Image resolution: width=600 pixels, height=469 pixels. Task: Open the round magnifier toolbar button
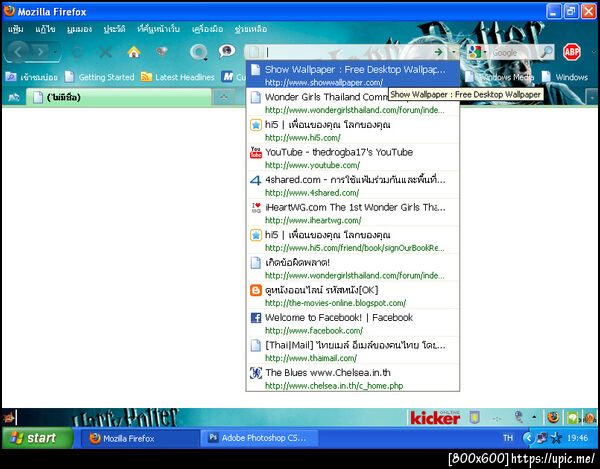(199, 52)
